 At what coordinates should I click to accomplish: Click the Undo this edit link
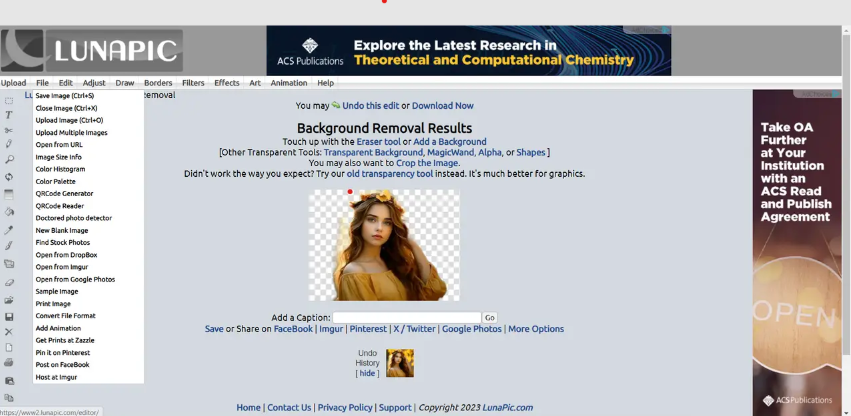click(370, 105)
